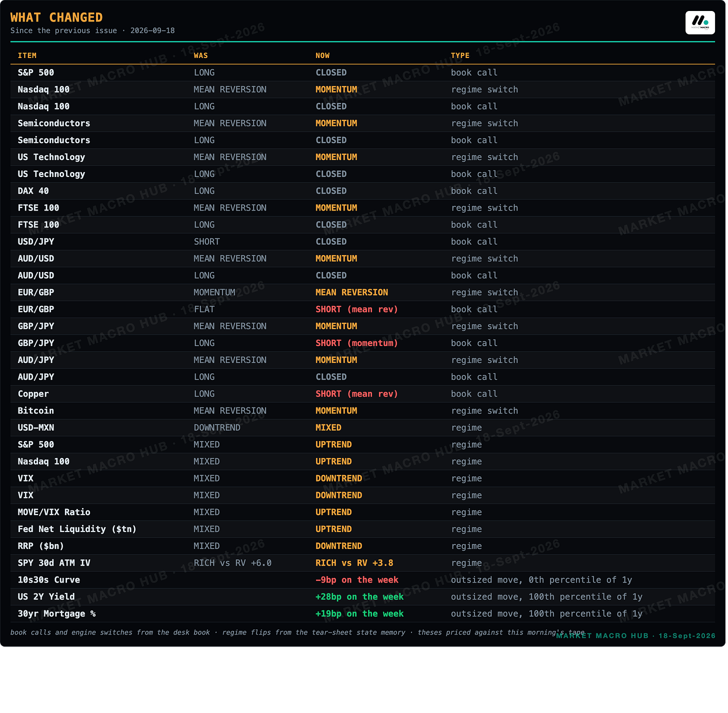Click MOMENTUM in the AUD/USD row

pos(336,258)
